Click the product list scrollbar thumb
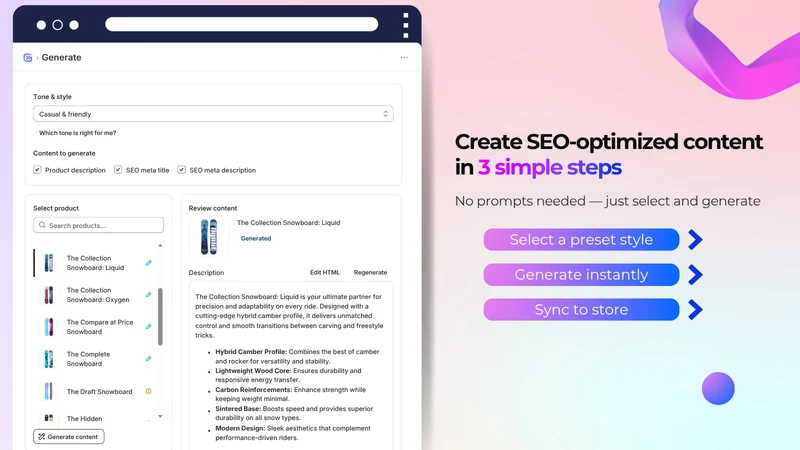800x450 pixels. click(160, 316)
